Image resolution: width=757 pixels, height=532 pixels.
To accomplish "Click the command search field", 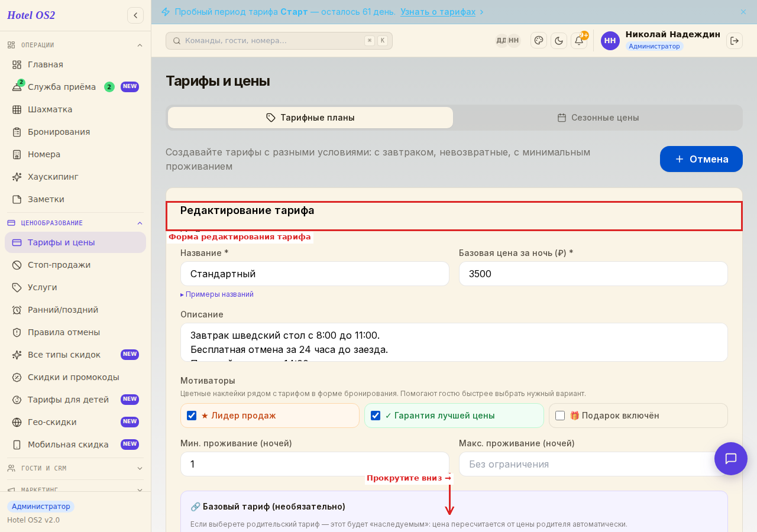I will click(279, 41).
